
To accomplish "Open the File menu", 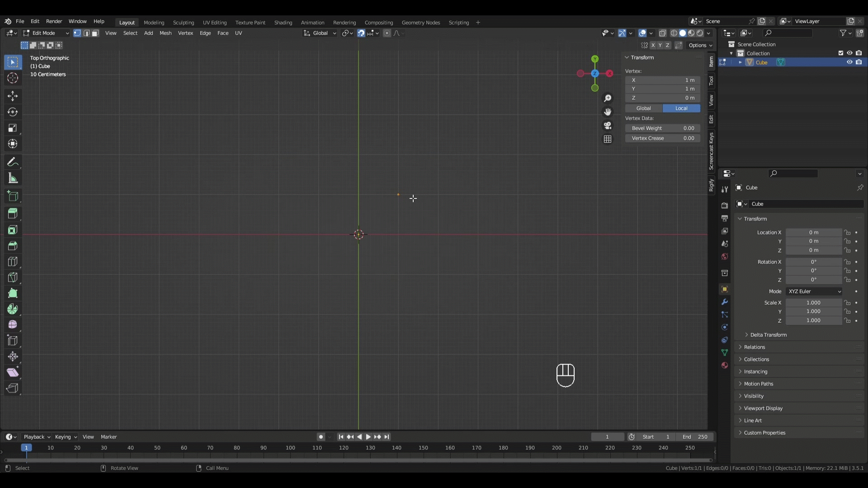I will point(20,21).
